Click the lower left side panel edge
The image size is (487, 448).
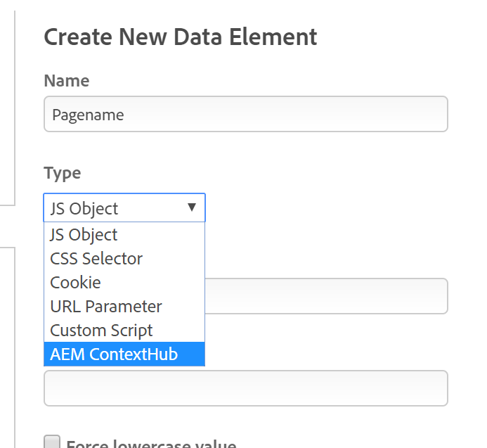tap(15, 345)
